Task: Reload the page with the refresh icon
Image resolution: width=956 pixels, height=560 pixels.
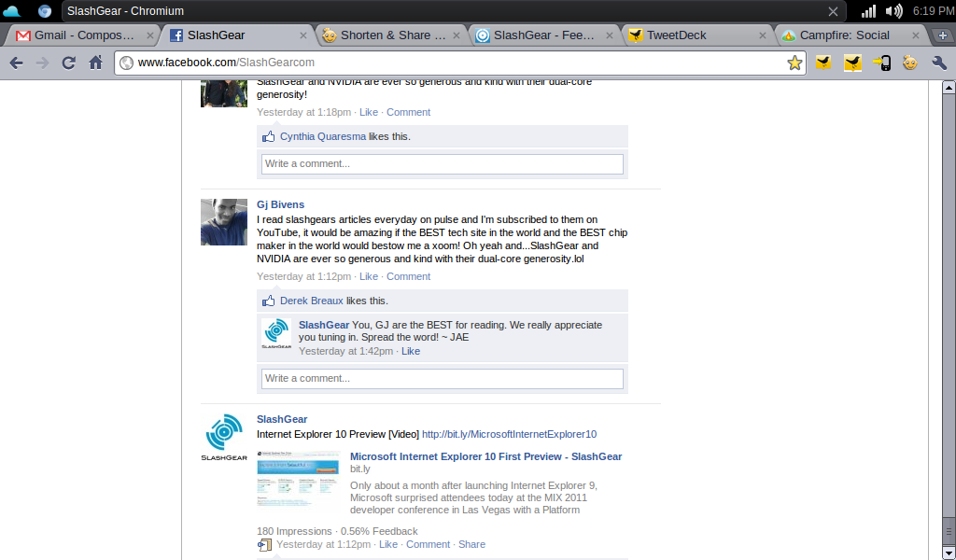Action: point(68,63)
